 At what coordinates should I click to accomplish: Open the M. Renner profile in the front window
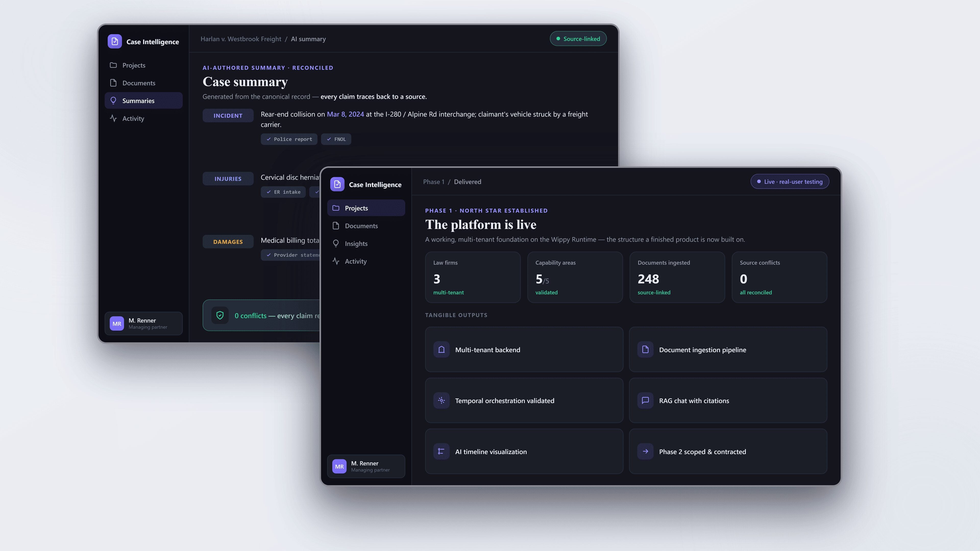point(366,466)
